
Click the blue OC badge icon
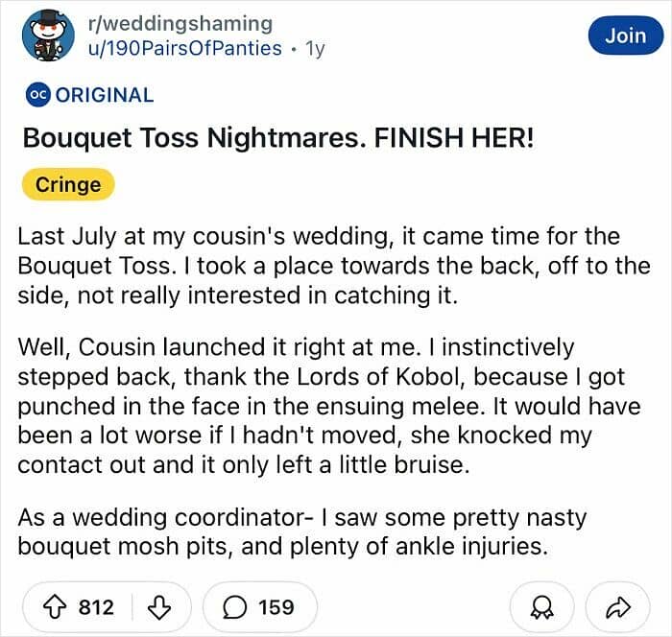[36, 95]
